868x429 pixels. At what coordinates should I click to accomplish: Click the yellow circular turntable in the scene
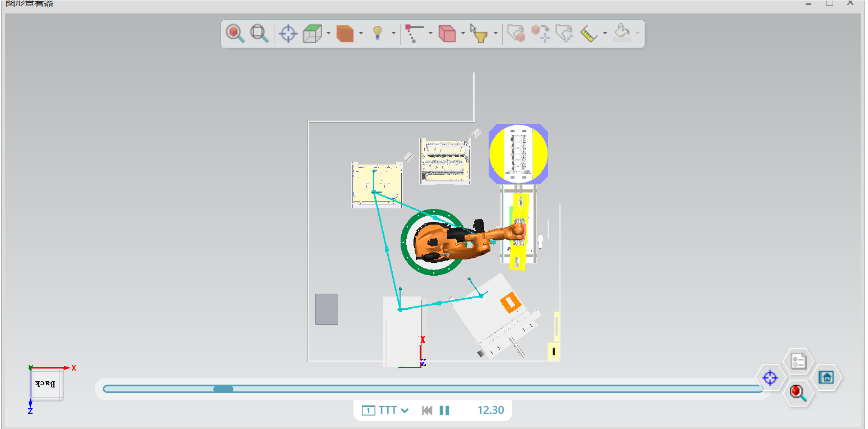(518, 153)
